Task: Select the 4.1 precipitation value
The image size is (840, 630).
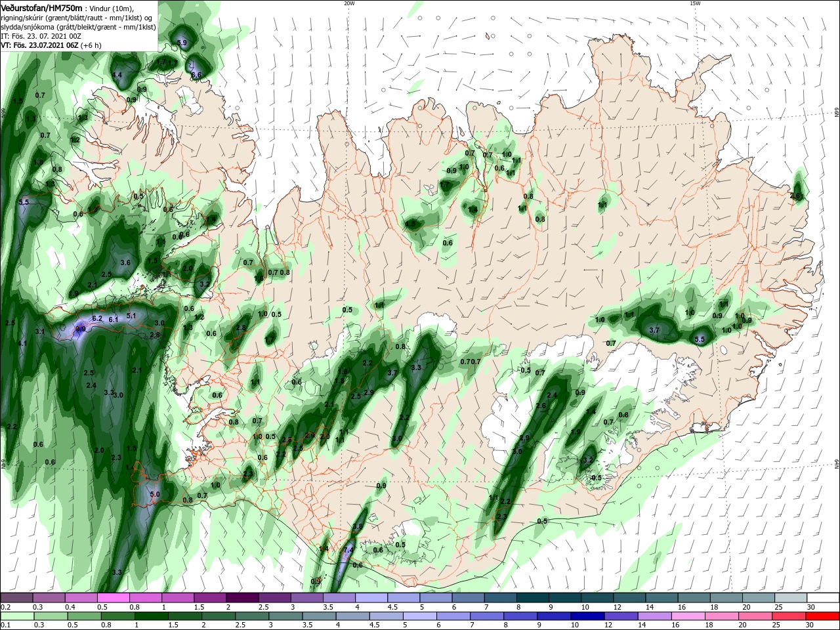Action: coord(22,344)
